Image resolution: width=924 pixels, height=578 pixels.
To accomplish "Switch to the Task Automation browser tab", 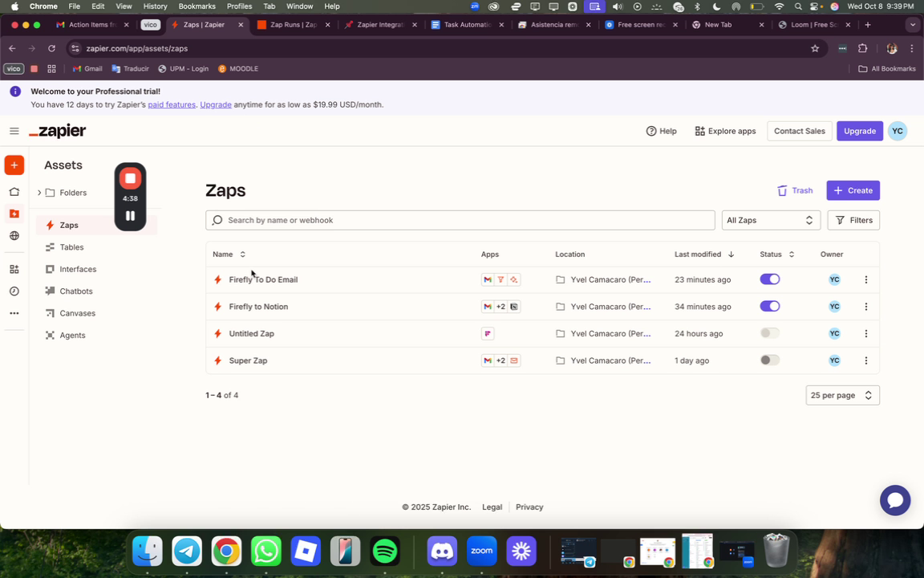I will [x=468, y=25].
